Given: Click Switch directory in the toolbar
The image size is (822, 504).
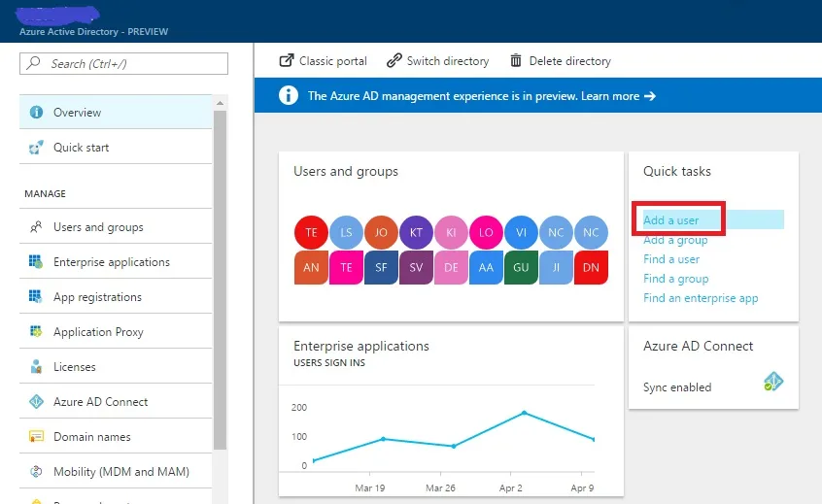Looking at the screenshot, I should 437,61.
